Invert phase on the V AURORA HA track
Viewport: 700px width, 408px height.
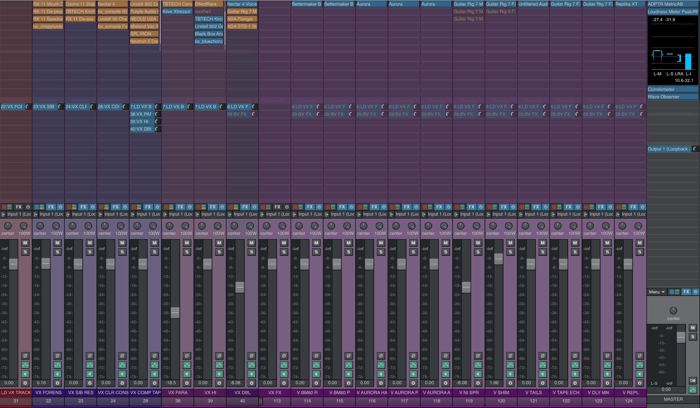381,356
